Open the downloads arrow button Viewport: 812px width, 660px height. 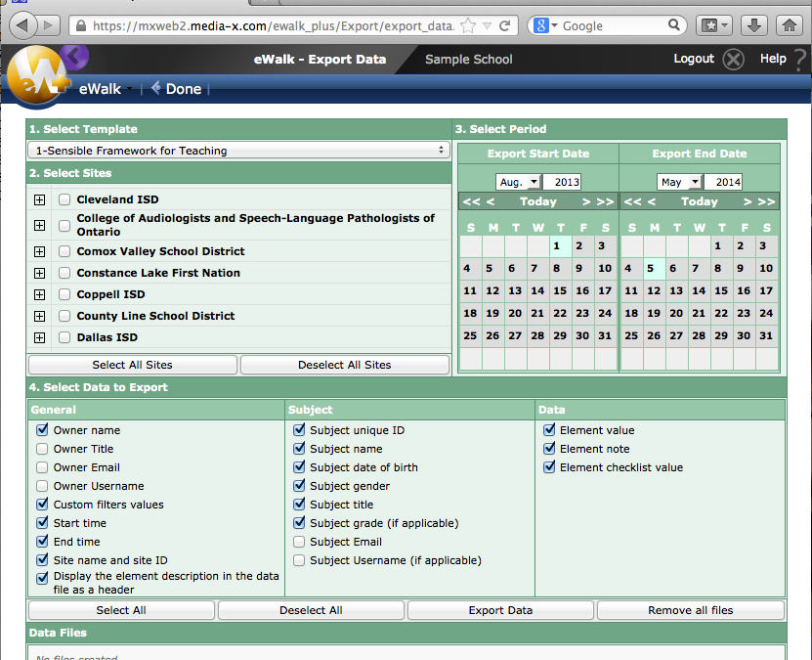coord(754,25)
